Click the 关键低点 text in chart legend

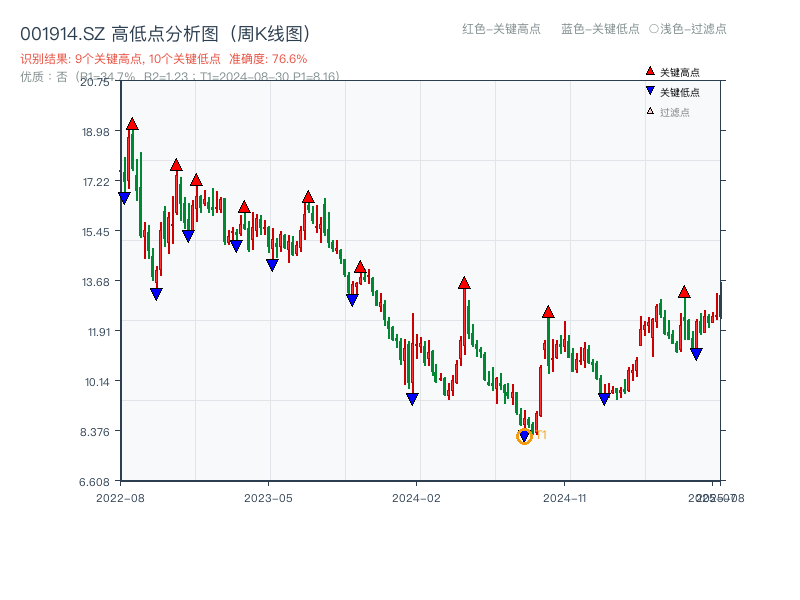680,92
